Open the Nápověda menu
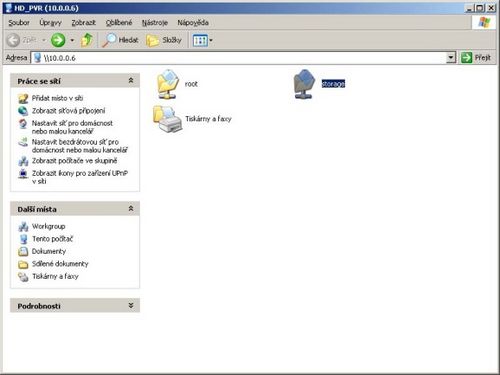 193,23
